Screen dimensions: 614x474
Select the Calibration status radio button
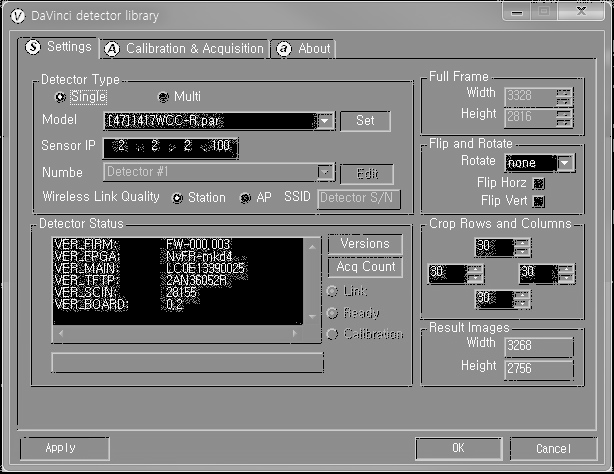[x=332, y=334]
